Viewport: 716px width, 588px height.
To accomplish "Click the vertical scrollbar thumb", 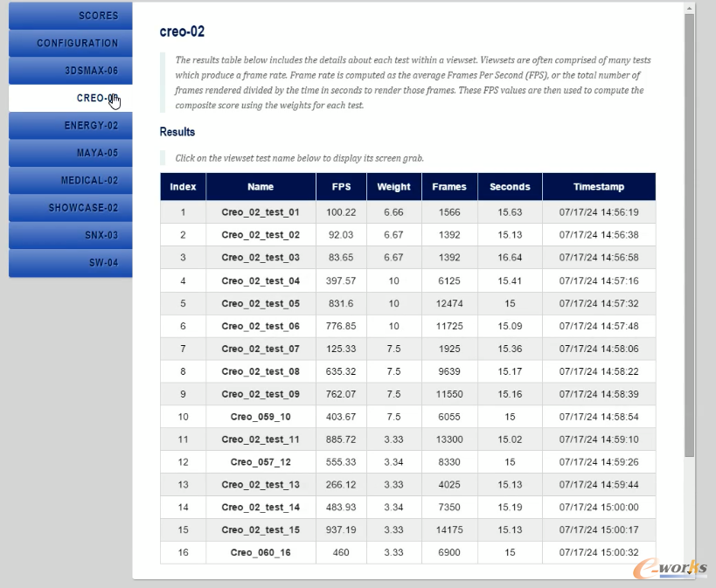I will 690,235.
